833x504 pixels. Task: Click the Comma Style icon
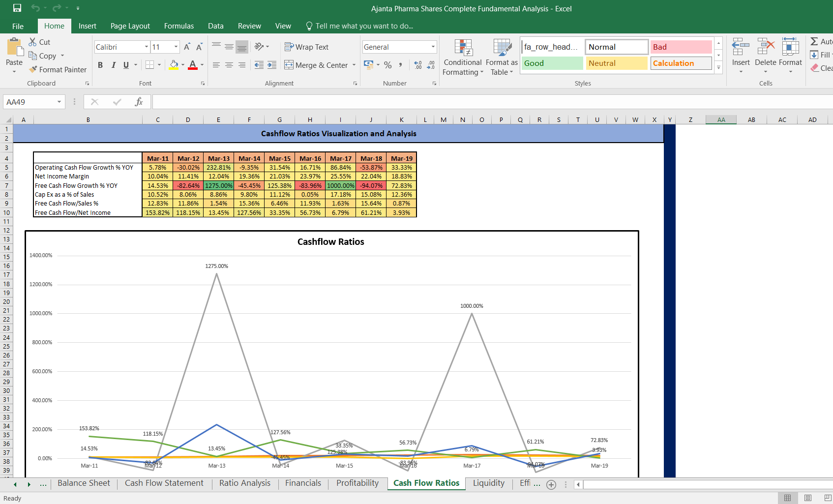401,65
